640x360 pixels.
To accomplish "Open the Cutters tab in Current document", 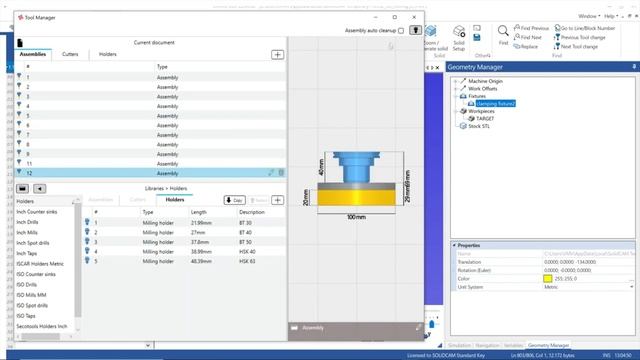I will pos(70,54).
